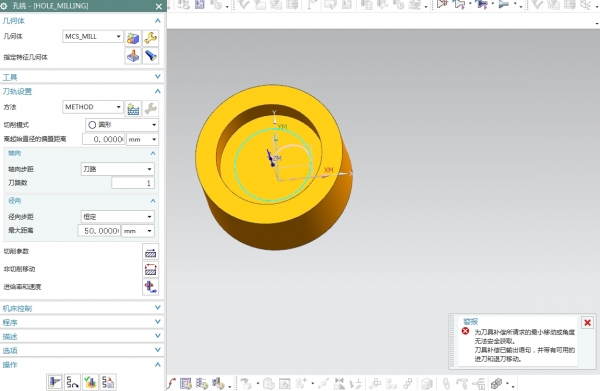Expand the 工具 section
Viewport: 600px width, 391px height.
[82, 77]
